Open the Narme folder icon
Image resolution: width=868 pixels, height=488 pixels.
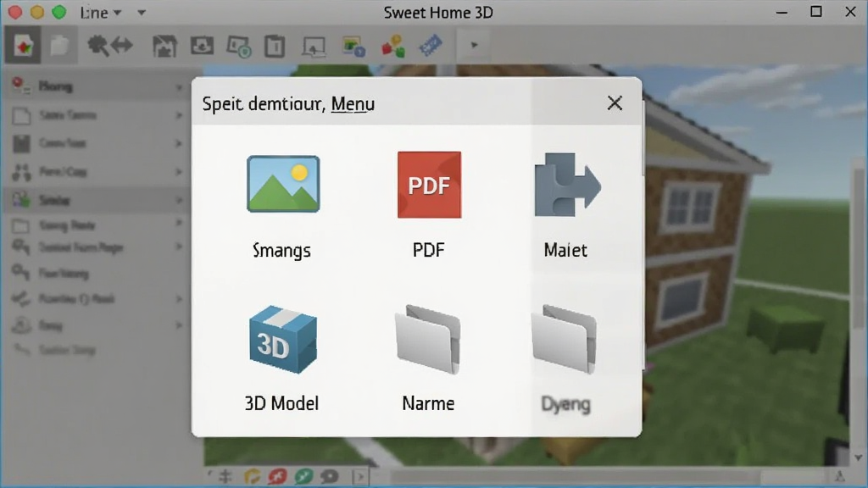pos(427,339)
